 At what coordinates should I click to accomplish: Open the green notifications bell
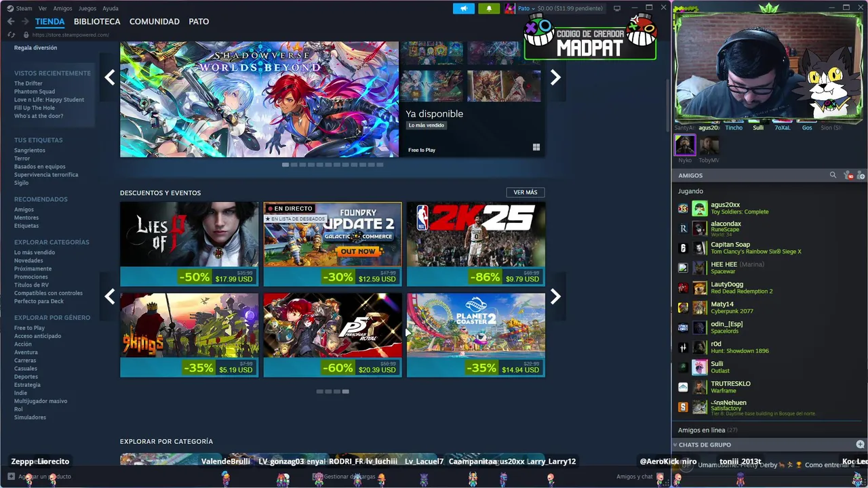coord(489,8)
